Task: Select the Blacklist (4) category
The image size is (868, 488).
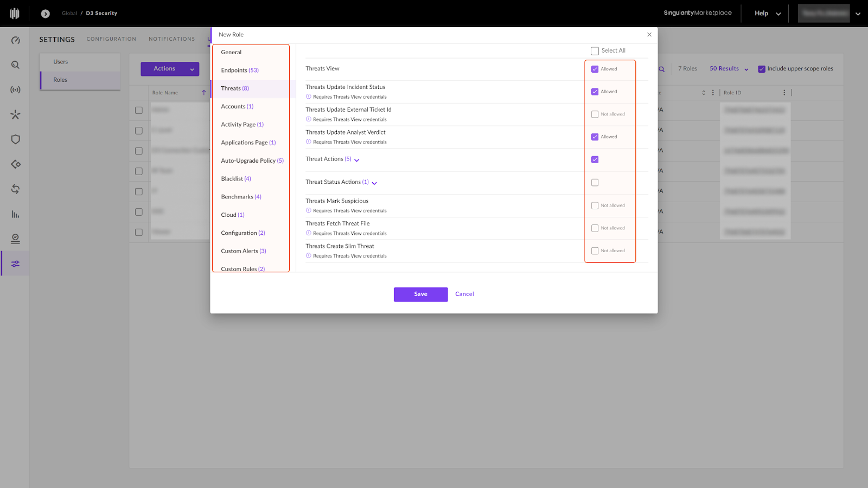Action: pos(236,179)
